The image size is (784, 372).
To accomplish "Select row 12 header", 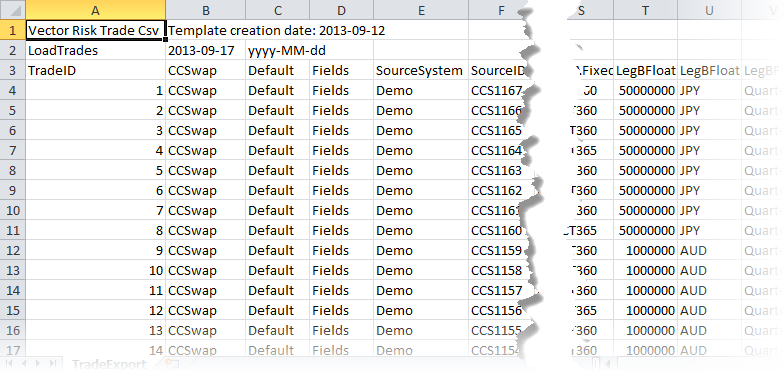I will 12,250.
